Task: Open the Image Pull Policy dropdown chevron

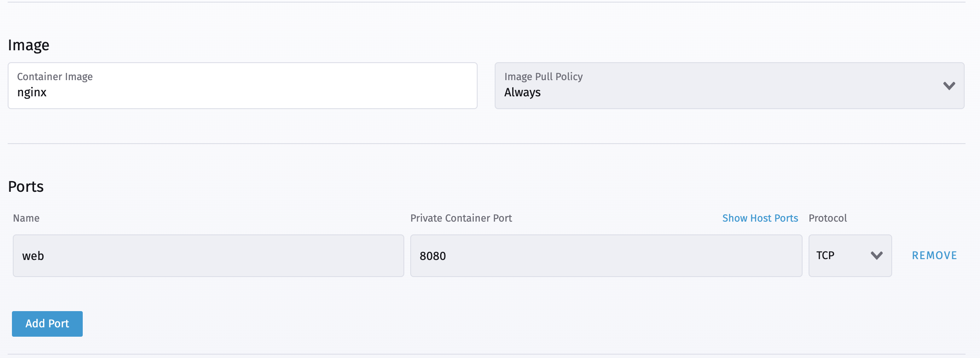Action: coord(949,86)
